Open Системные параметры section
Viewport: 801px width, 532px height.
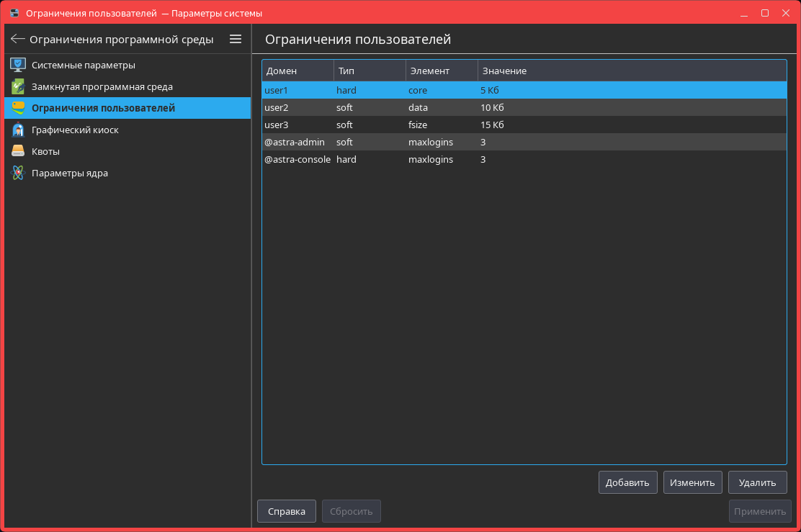[x=83, y=66]
